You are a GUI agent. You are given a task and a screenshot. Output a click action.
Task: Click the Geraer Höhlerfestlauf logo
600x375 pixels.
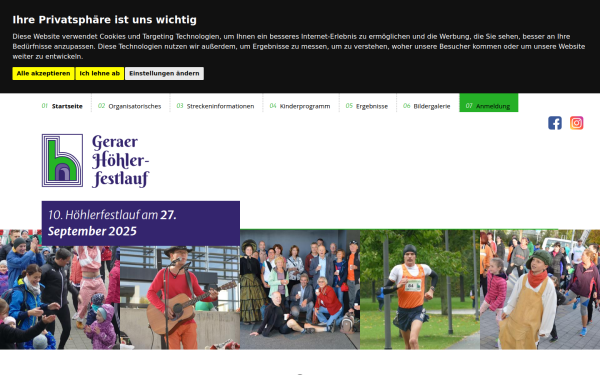pos(96,161)
